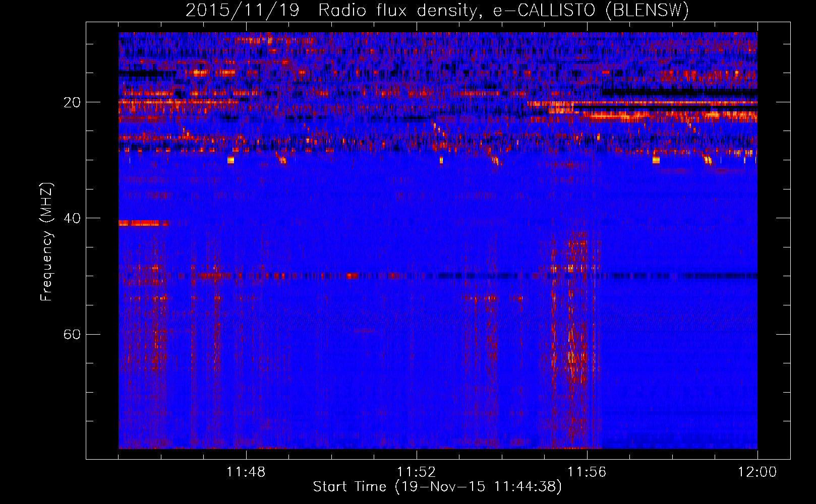Click the 20 MHz frequency tick label

(72, 102)
